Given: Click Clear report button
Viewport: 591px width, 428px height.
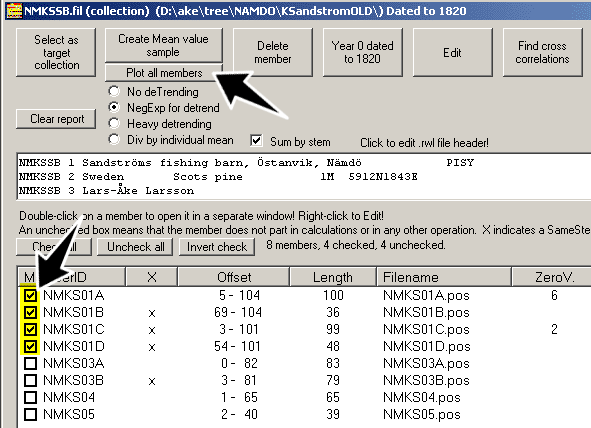Looking at the screenshot, I should [x=56, y=119].
